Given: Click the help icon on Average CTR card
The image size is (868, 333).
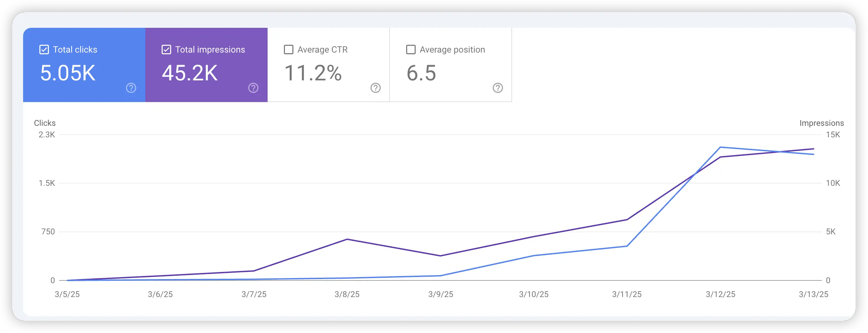Looking at the screenshot, I should coord(375,88).
